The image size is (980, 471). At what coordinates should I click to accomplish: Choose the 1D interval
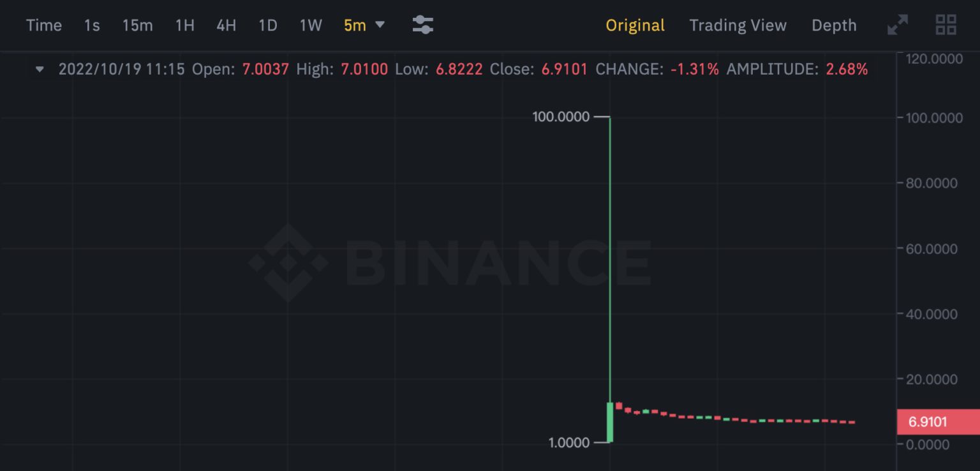coord(268,26)
